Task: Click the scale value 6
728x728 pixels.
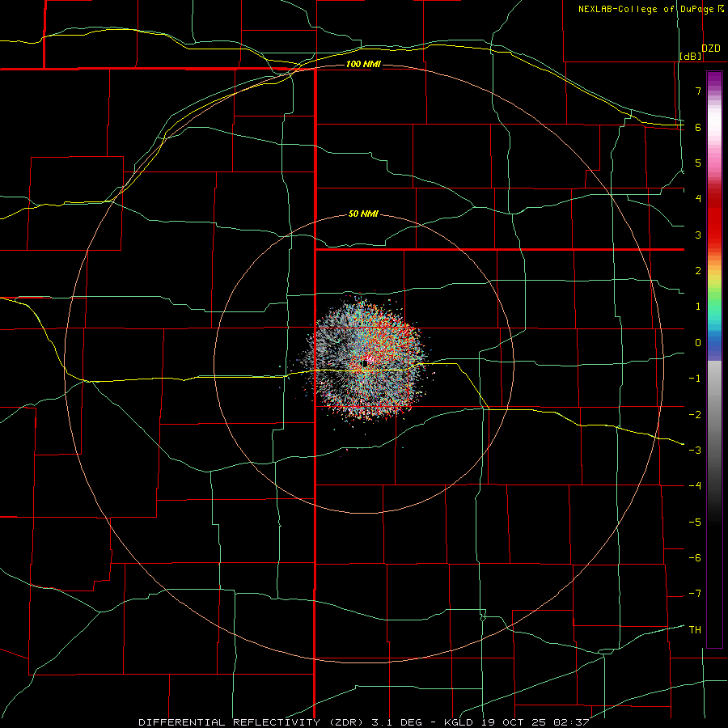Action: 698,127
